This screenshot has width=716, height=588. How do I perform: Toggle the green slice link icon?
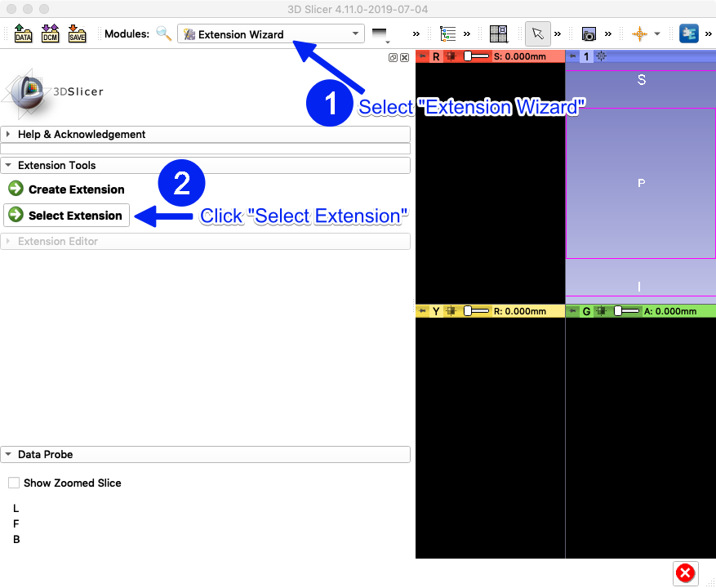pos(602,311)
